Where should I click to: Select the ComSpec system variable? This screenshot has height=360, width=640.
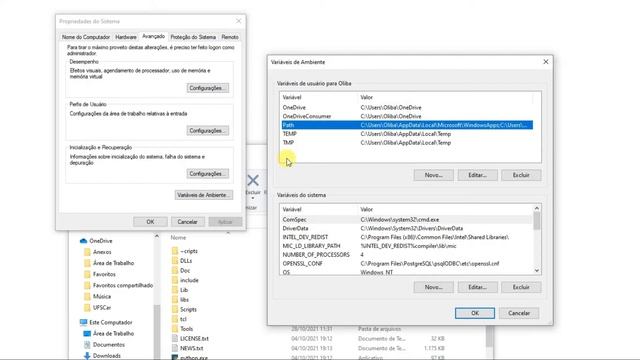click(x=407, y=220)
